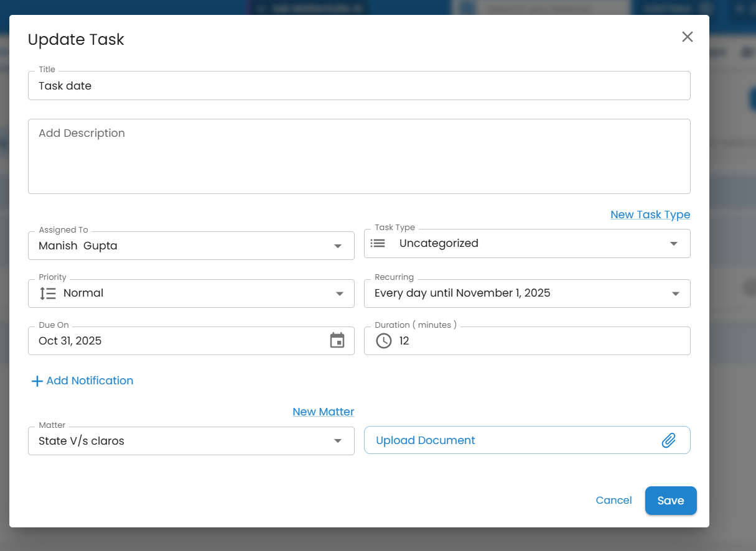This screenshot has width=756, height=551.
Task: Open the Recurring dropdown arrow
Action: (676, 294)
